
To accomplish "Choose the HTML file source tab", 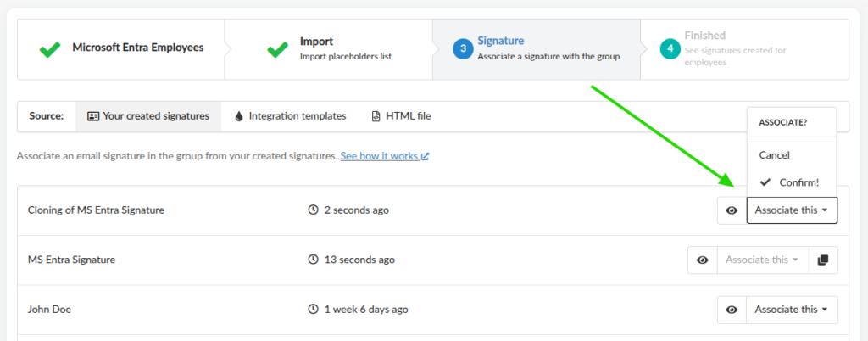I will [401, 116].
